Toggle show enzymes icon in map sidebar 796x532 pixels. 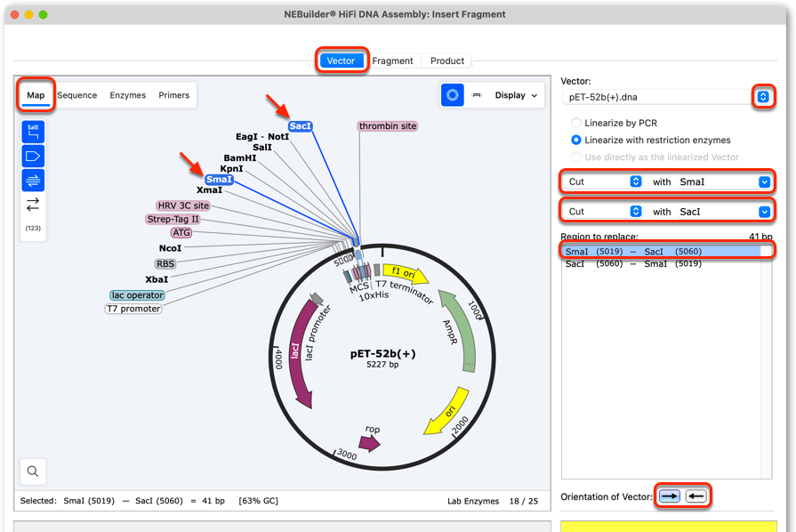[x=33, y=132]
